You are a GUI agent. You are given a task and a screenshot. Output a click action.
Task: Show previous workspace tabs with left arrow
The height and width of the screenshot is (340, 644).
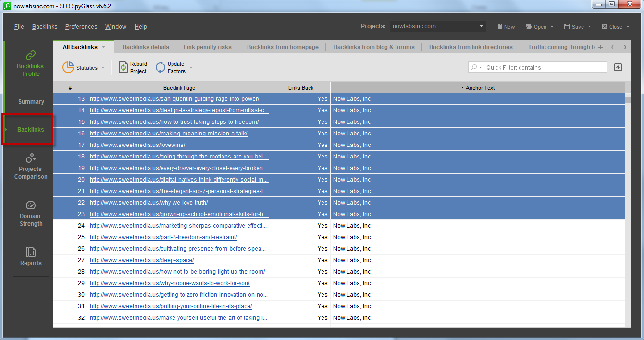click(x=612, y=47)
